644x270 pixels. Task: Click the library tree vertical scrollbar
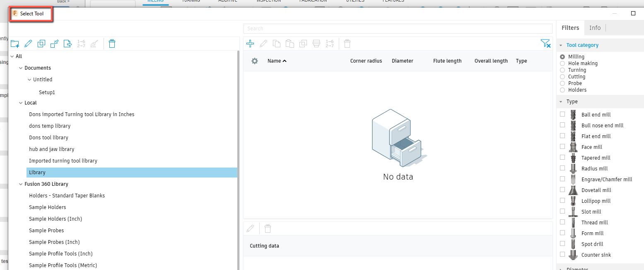239,161
